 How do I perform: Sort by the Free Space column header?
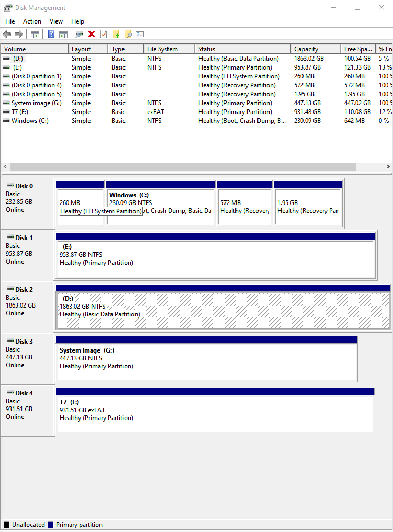[358, 49]
